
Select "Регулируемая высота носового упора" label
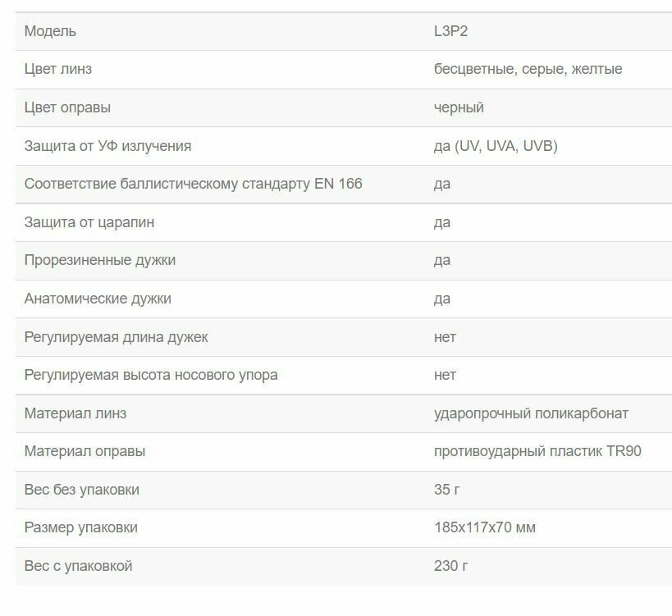(151, 375)
